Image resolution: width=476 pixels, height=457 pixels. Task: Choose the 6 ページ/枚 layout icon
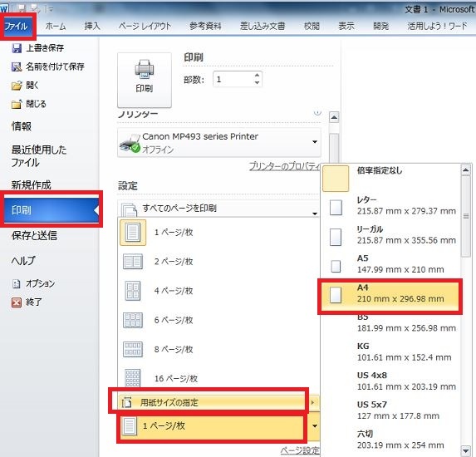point(133,320)
